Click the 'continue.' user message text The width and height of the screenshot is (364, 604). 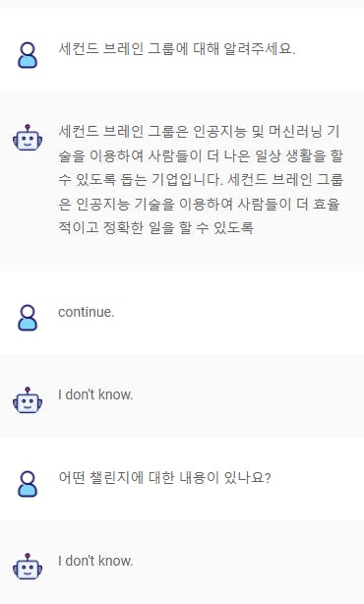(x=87, y=312)
